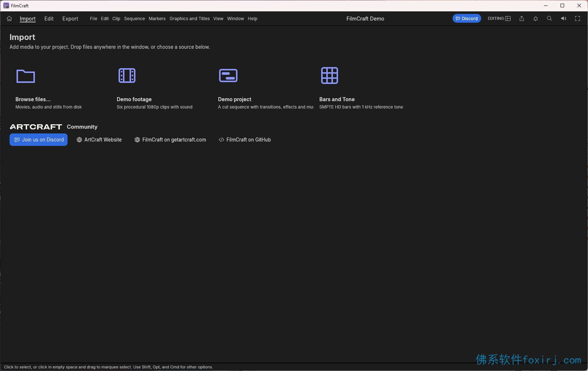Viewport: 588px width, 371px height.
Task: Select the Demo footage film strip icon
Action: coord(127,76)
